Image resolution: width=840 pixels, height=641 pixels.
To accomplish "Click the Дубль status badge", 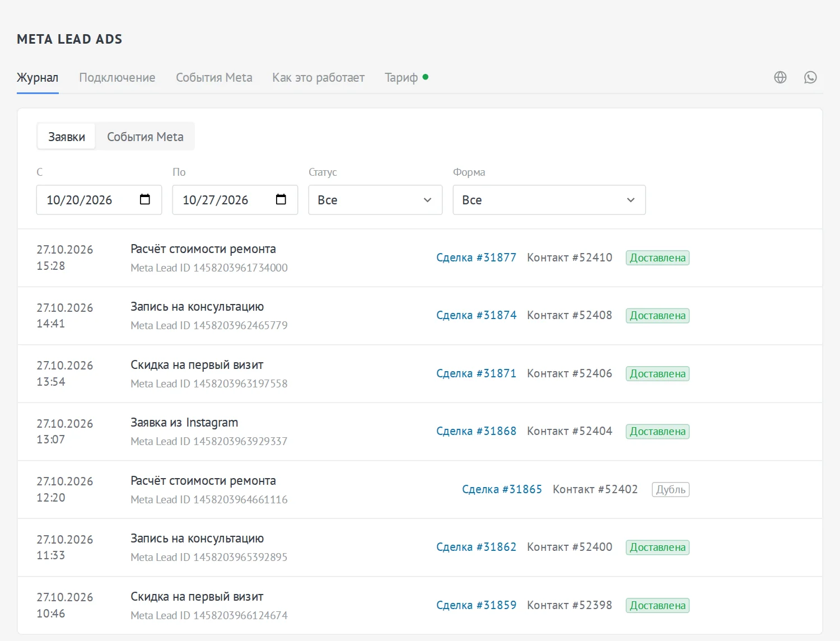I will pos(670,489).
